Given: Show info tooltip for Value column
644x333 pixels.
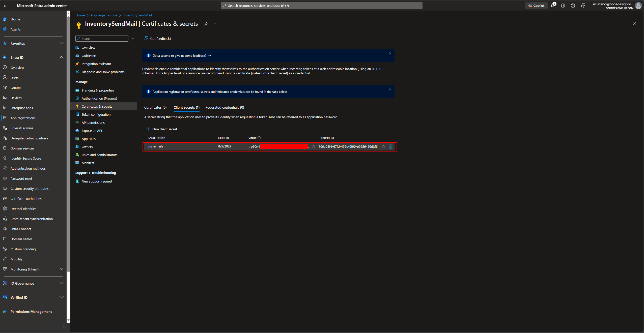Looking at the screenshot, I should 259,138.
